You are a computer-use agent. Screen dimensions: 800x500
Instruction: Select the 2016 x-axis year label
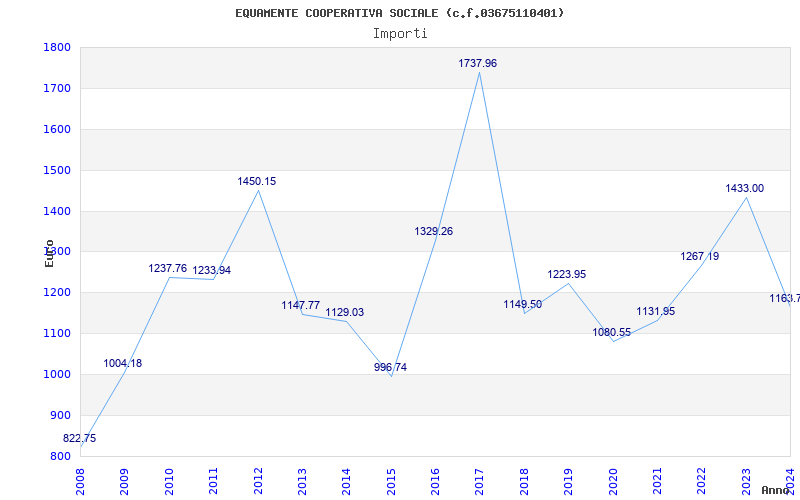point(435,480)
